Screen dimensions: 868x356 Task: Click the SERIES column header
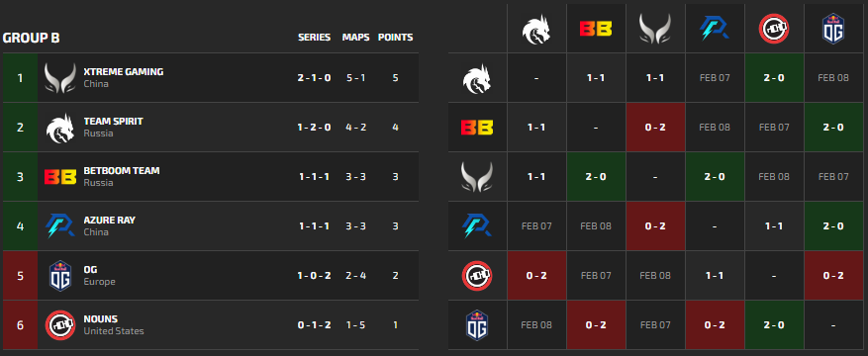pos(314,38)
